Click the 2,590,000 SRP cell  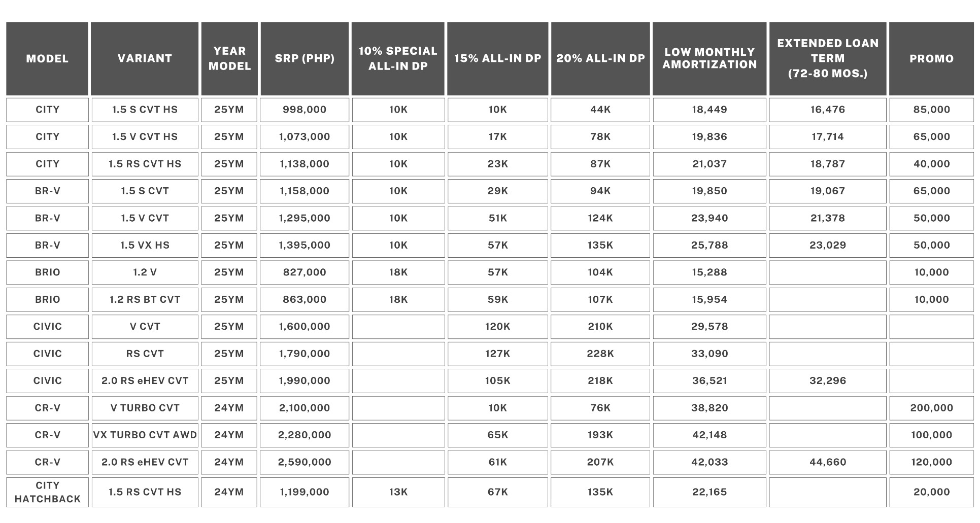point(305,463)
